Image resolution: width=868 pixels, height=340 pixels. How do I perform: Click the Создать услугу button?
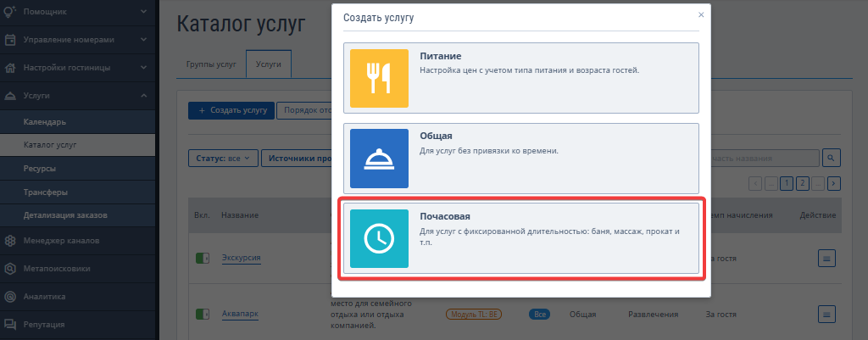click(231, 110)
